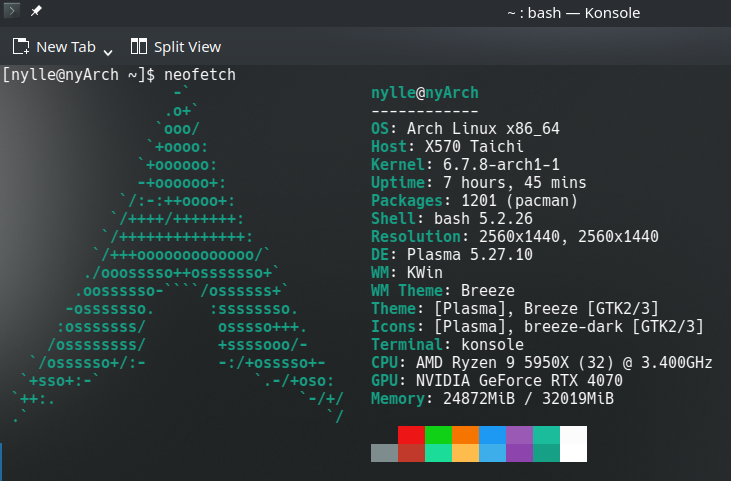Click the WM Theme value Breeze

[x=488, y=291]
